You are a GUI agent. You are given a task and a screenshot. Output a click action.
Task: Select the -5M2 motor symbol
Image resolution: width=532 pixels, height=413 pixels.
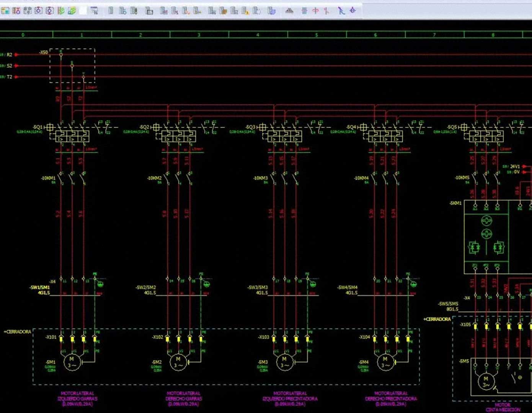click(178, 362)
